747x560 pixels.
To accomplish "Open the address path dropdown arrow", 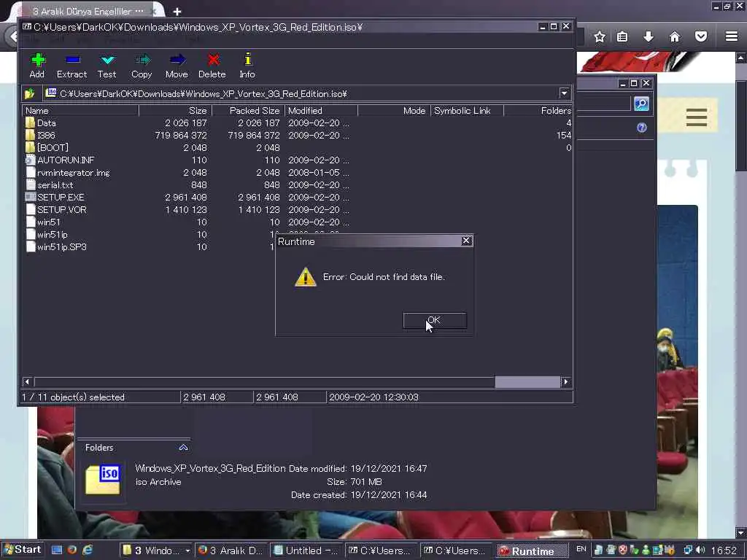I will tap(564, 93).
